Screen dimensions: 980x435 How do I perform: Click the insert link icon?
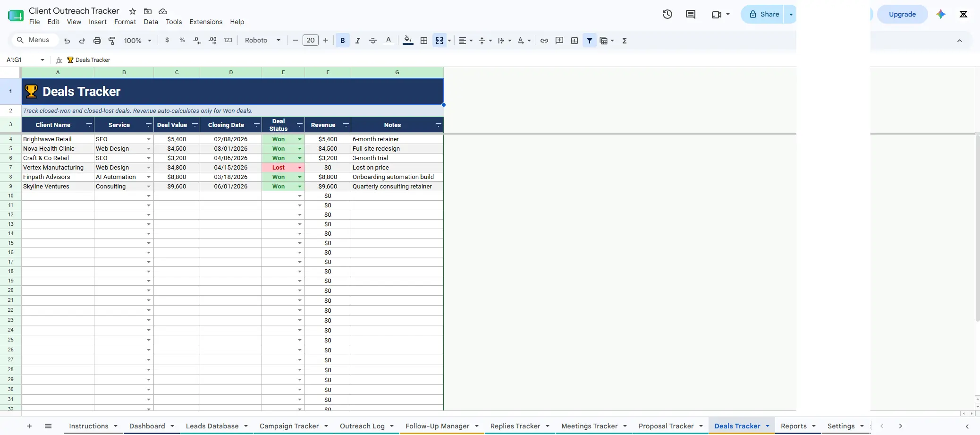(544, 41)
